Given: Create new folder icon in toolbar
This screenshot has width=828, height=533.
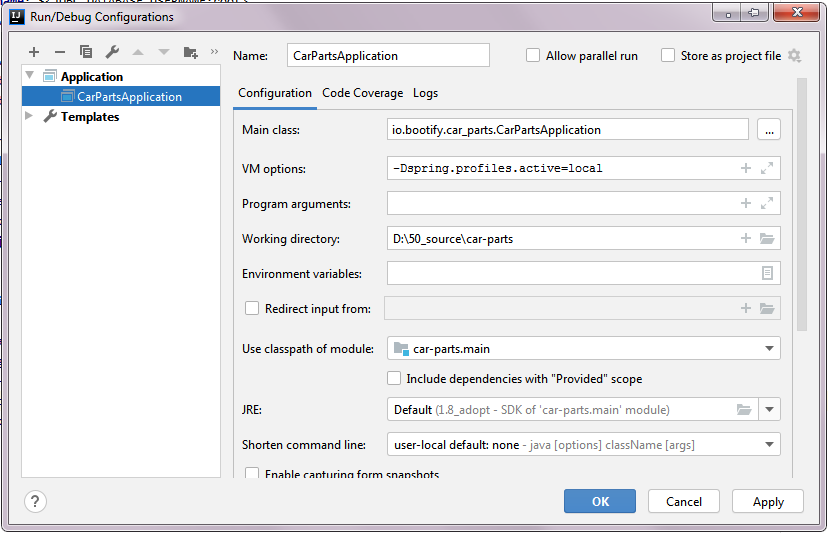Looking at the screenshot, I should 190,52.
